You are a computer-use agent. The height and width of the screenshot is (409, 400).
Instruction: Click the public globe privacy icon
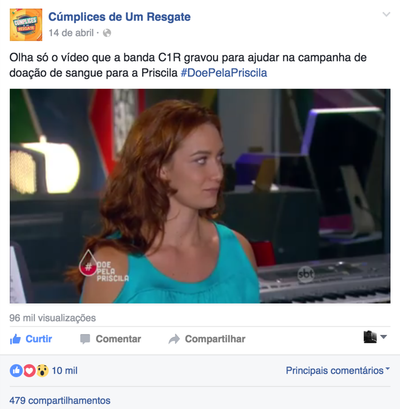[x=107, y=33]
